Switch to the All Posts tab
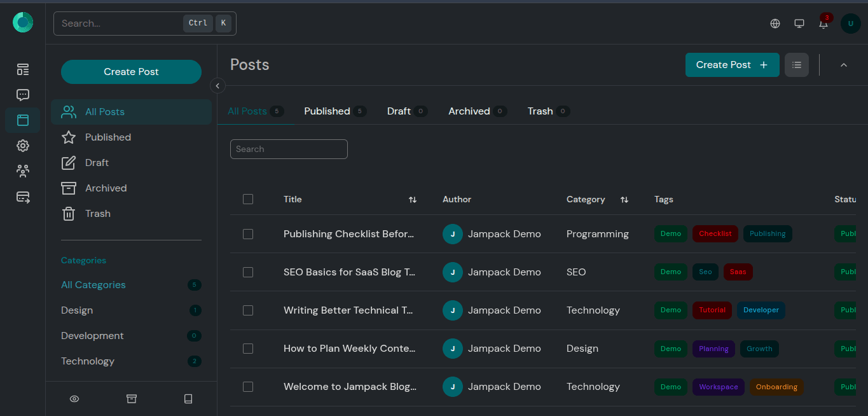 [x=256, y=111]
